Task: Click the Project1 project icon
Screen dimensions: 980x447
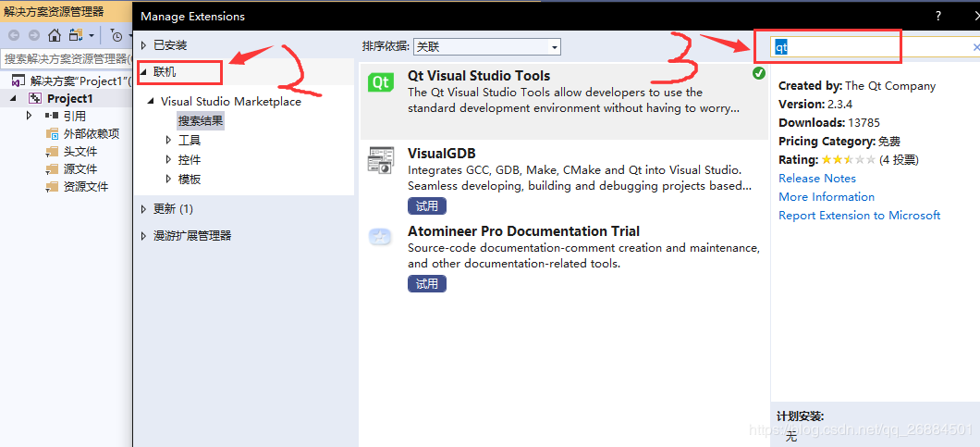Action: coord(36,99)
